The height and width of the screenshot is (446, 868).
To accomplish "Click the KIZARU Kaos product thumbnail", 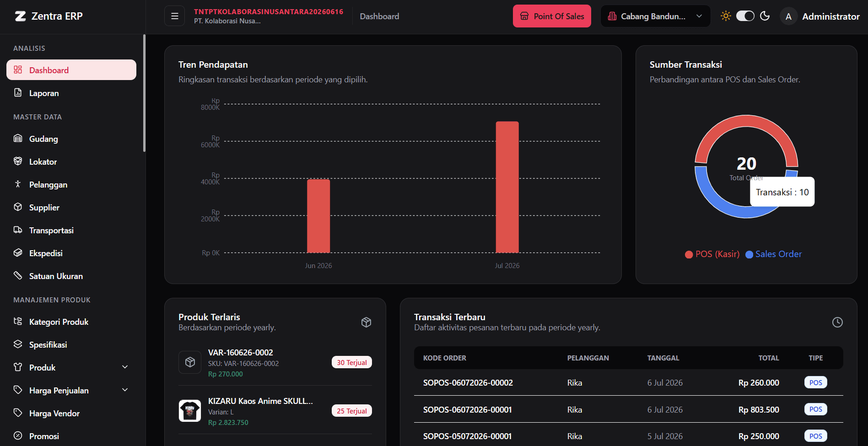I will tap(190, 411).
